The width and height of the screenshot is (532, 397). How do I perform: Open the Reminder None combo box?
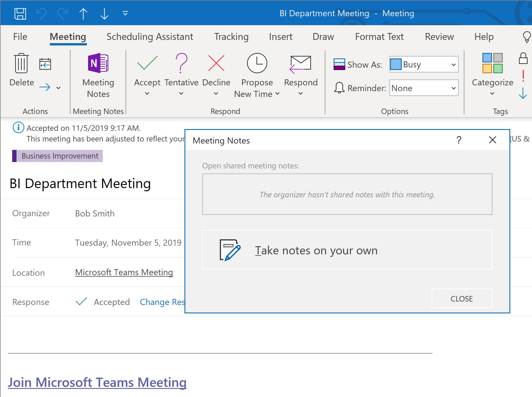point(424,88)
